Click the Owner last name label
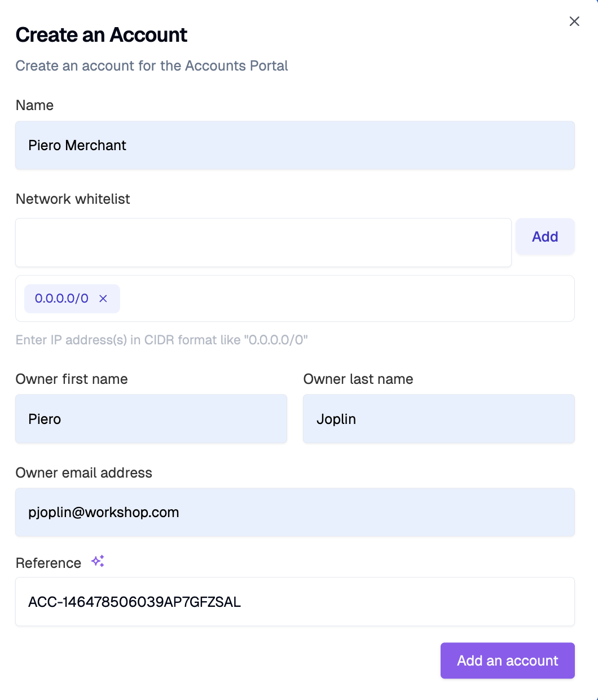The width and height of the screenshot is (598, 700). (358, 379)
